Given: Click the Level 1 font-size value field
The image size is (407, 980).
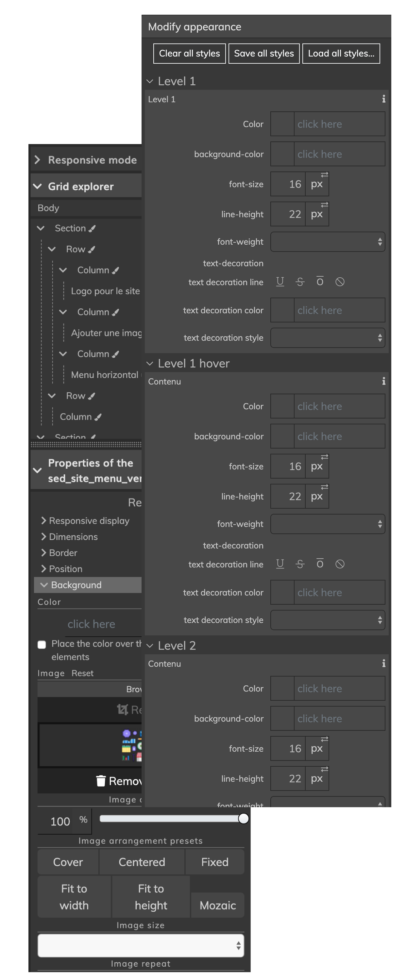Looking at the screenshot, I should click(x=288, y=184).
